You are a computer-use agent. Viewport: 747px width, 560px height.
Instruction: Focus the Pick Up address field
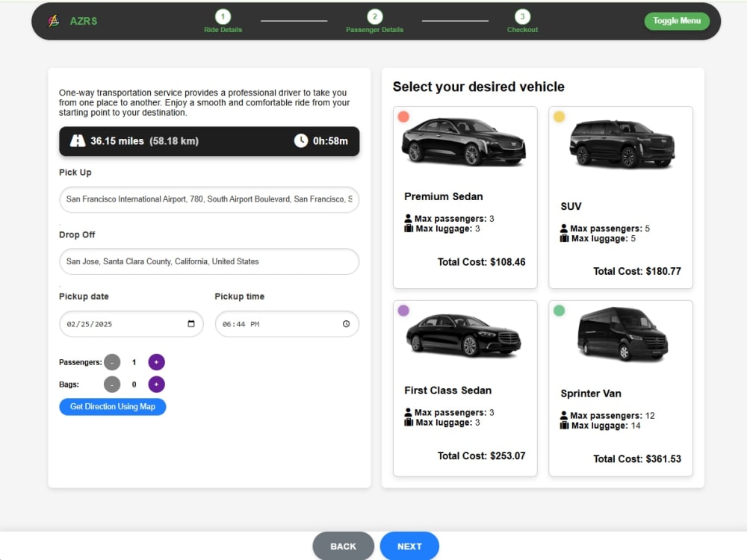tap(209, 199)
